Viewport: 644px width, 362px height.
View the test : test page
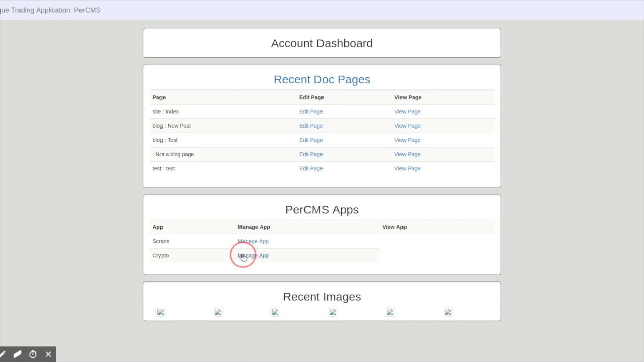coord(408,168)
